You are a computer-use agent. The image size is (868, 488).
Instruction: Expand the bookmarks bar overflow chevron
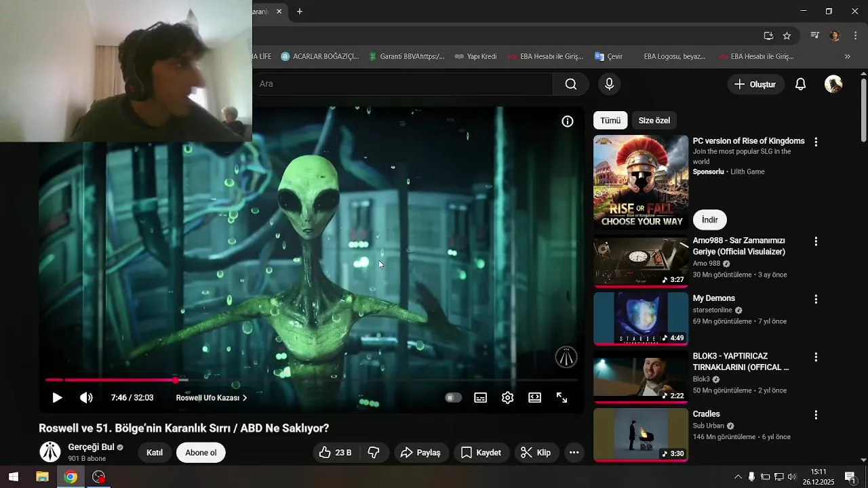[847, 56]
